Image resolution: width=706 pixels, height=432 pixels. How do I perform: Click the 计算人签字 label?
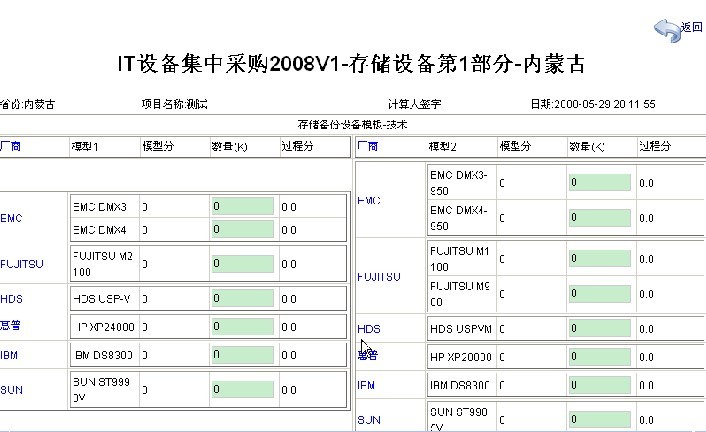pos(415,105)
